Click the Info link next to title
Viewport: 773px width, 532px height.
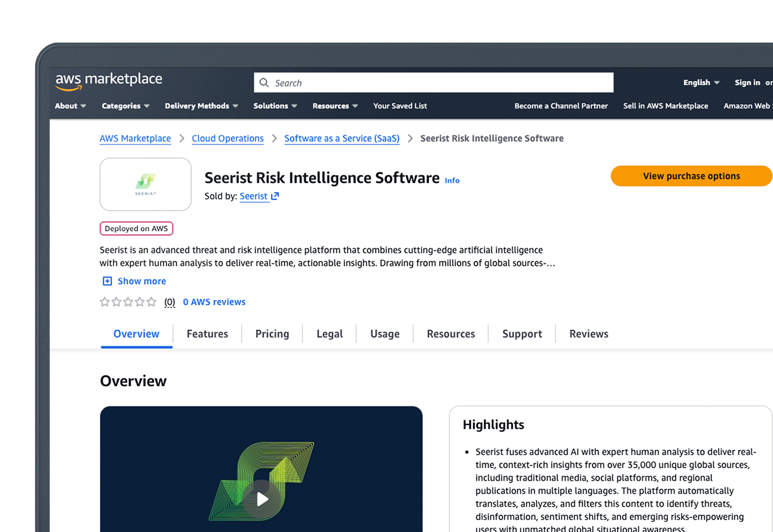[x=452, y=181]
